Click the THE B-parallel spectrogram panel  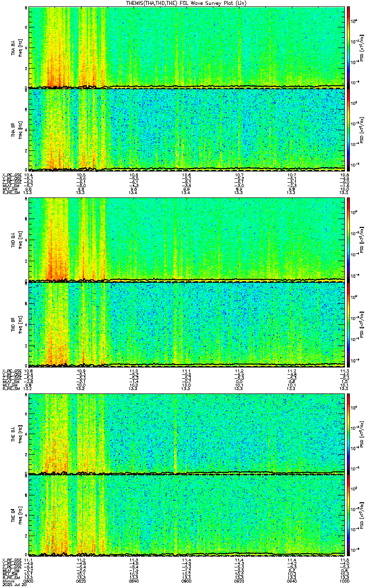tap(187, 516)
